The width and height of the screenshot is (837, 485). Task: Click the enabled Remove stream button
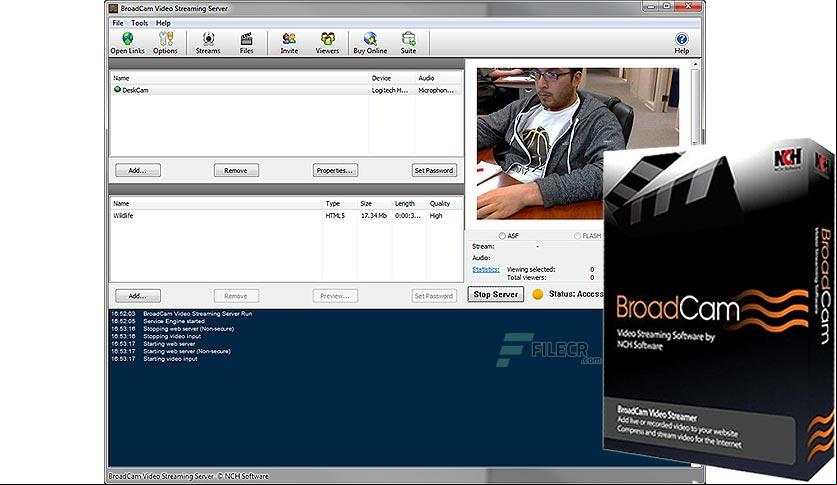[236, 170]
